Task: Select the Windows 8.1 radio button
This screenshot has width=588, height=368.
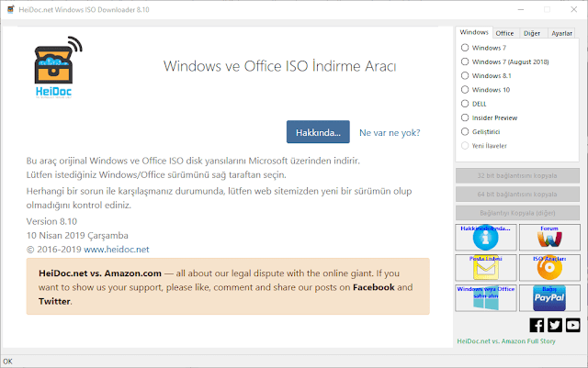Action: [x=465, y=75]
